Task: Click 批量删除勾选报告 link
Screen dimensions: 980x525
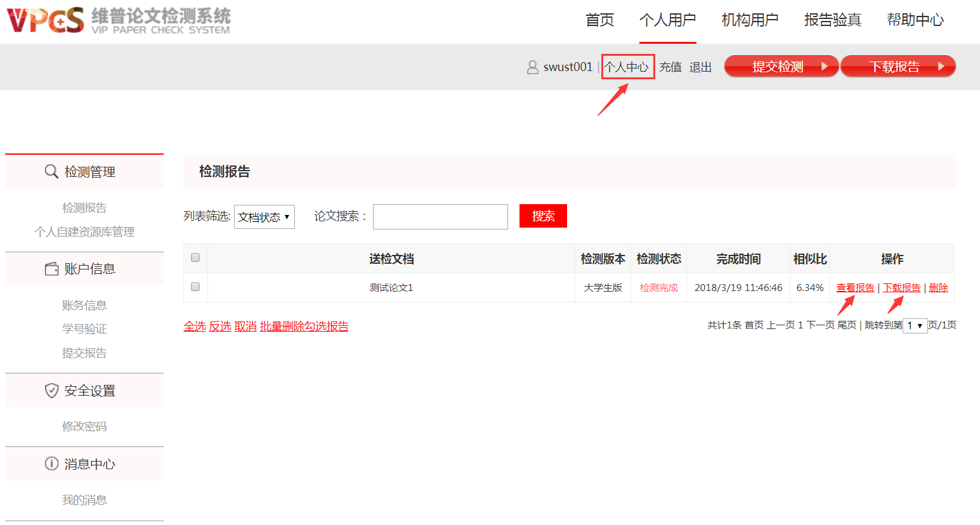Action: (304, 326)
